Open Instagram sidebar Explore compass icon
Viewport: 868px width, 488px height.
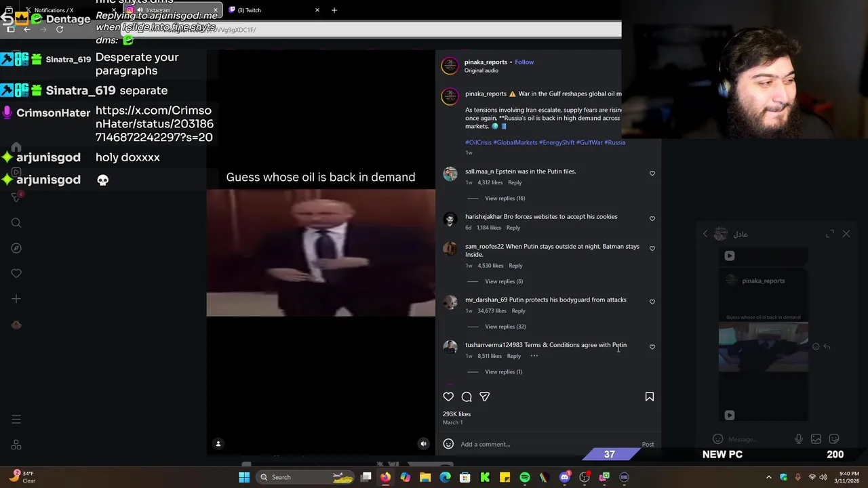click(16, 248)
